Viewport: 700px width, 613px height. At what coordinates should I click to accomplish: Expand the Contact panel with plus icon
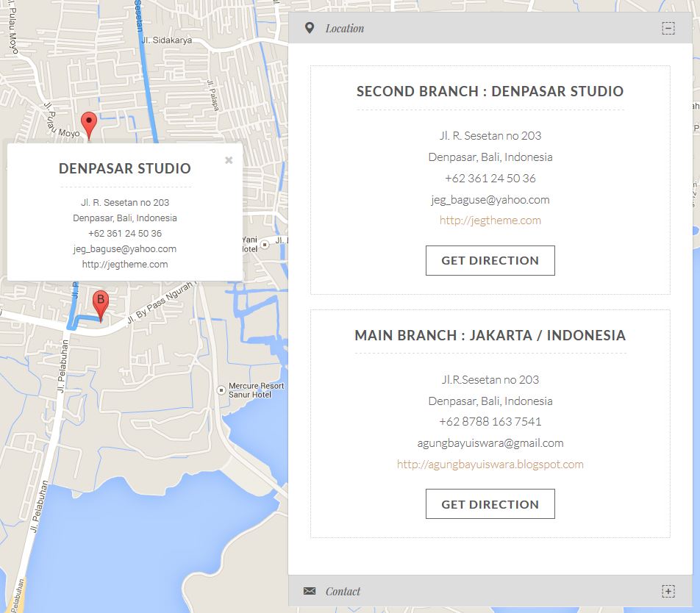668,591
